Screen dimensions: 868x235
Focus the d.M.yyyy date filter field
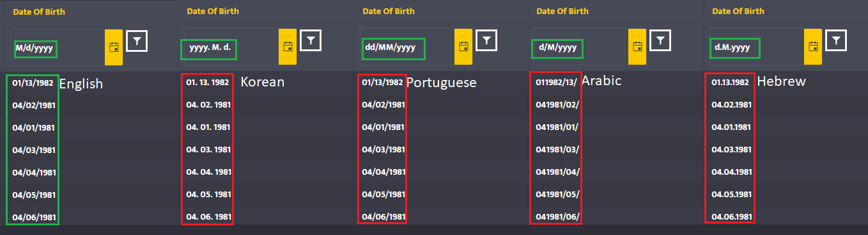point(757,47)
